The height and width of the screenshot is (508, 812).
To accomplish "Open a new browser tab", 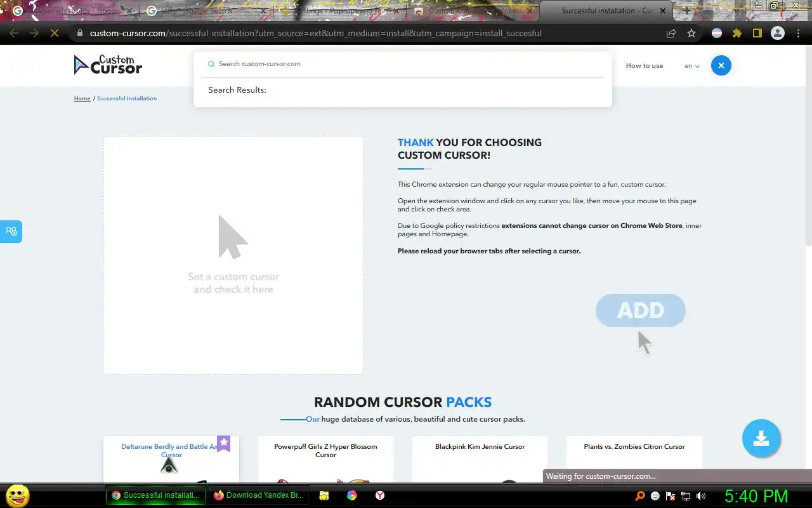I will pos(686,11).
